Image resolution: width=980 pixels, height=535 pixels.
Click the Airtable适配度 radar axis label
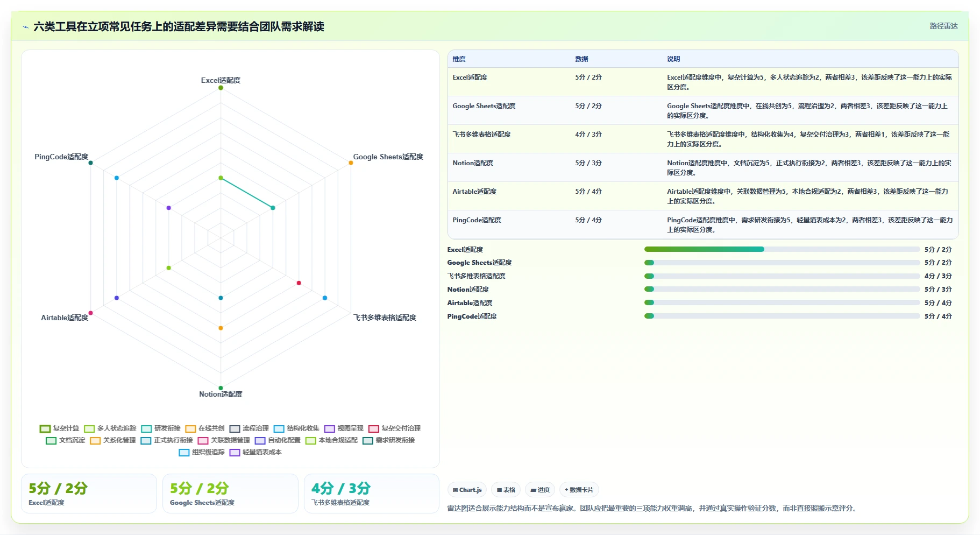coord(65,318)
